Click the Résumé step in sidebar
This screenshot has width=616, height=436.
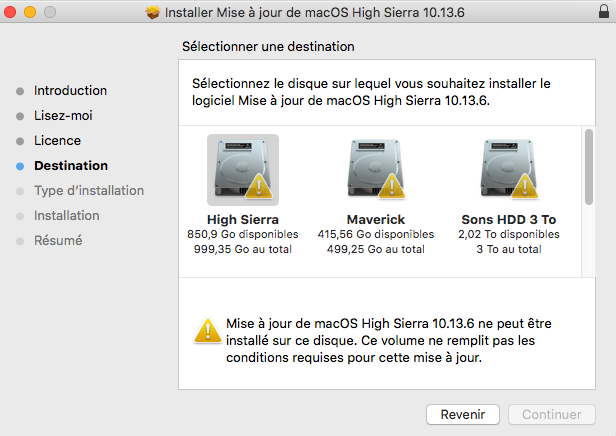(58, 241)
